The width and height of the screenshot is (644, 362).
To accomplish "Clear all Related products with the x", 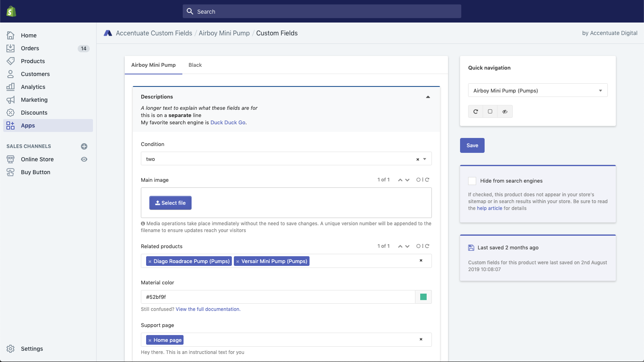I will click(x=421, y=261).
